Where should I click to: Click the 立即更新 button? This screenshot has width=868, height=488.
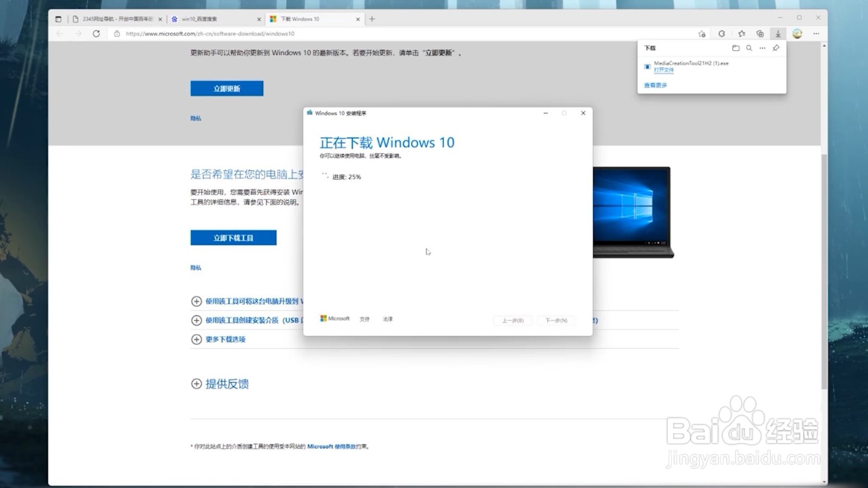(227, 88)
